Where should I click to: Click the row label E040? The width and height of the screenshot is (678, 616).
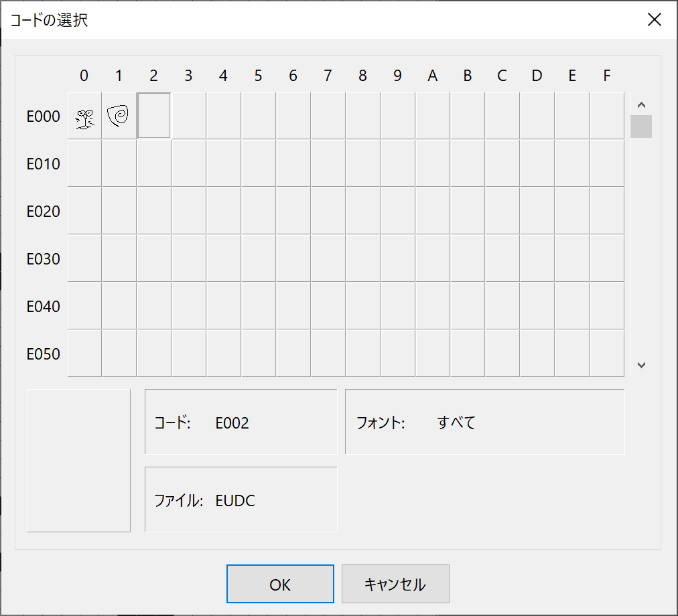43,306
